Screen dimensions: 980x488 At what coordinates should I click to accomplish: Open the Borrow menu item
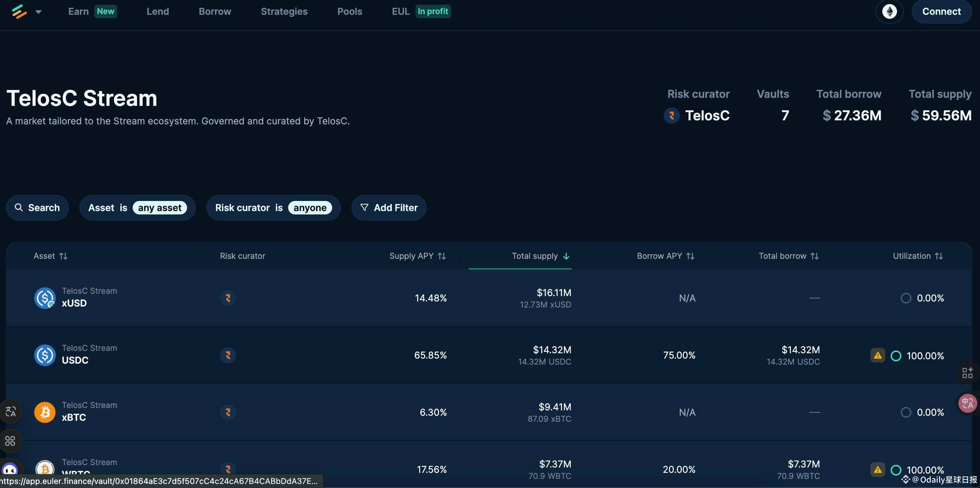tap(215, 11)
